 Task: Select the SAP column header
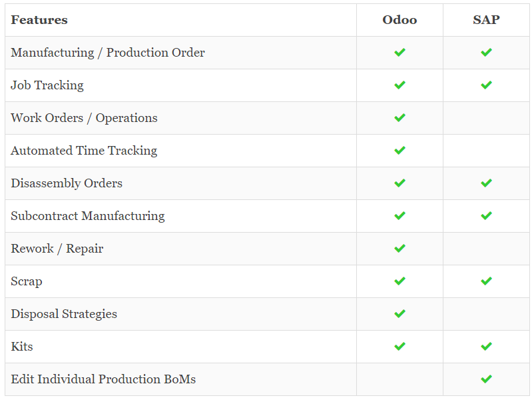click(x=486, y=20)
